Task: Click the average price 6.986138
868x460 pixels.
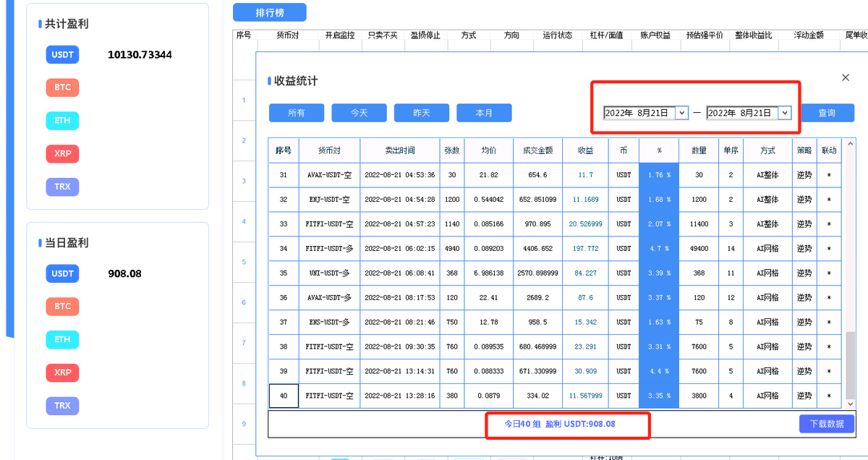Action: [x=489, y=273]
